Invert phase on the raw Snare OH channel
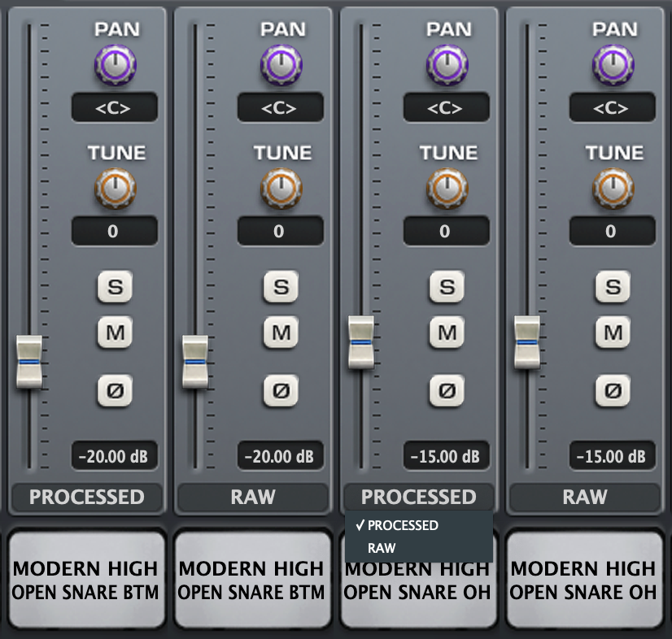The image size is (672, 639). coord(613,391)
